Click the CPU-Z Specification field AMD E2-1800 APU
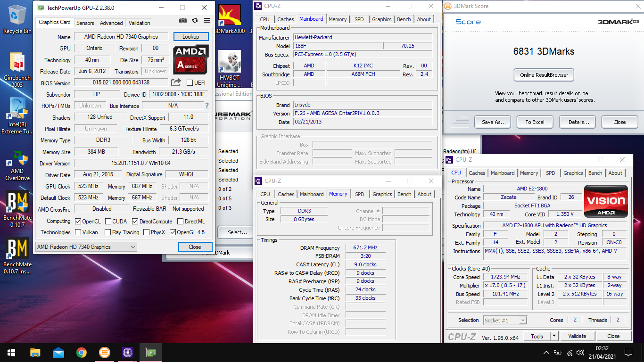 pos(554,225)
